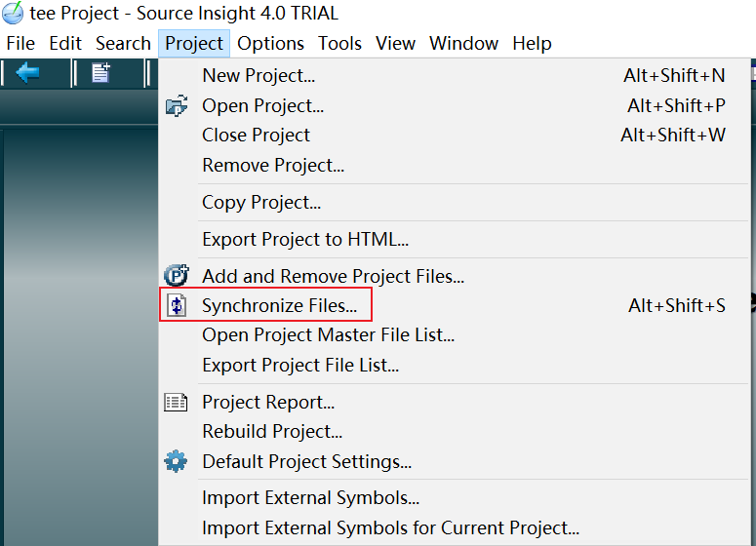Image resolution: width=756 pixels, height=546 pixels.
Task: Select Open Project... menu entry
Action: [x=454, y=105]
